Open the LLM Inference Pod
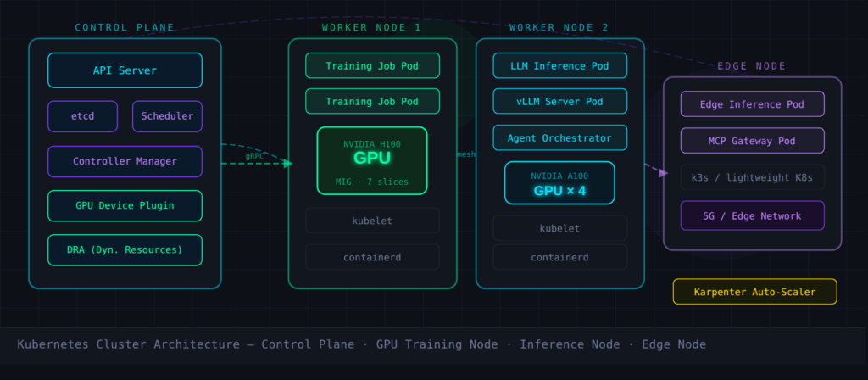Image resolution: width=868 pixels, height=380 pixels. click(560, 65)
